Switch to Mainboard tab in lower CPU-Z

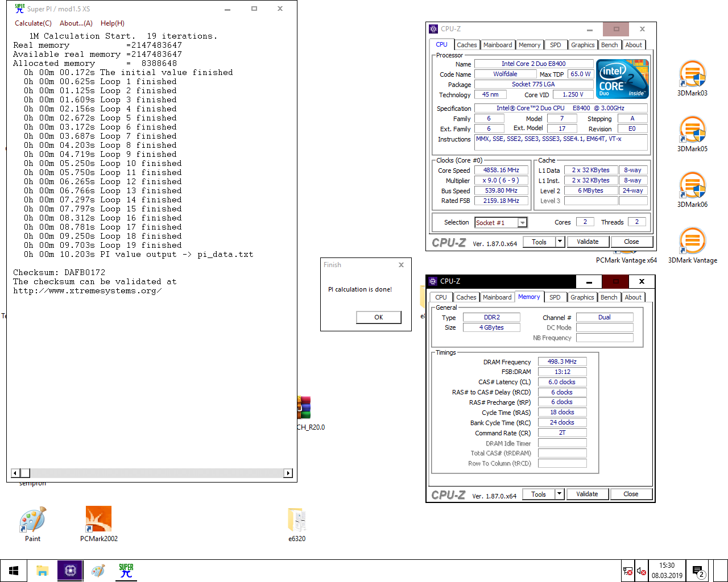pos(497,297)
